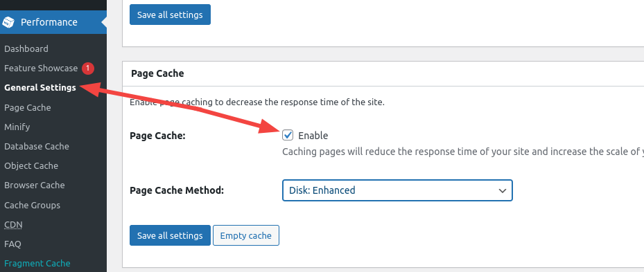Select General Settings in sidebar

40,88
